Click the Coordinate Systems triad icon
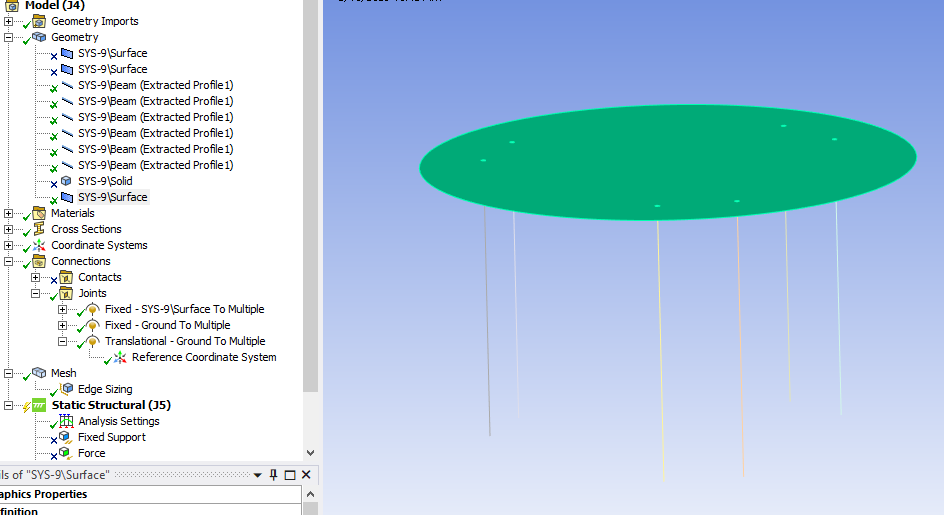The image size is (944, 515). click(39, 245)
